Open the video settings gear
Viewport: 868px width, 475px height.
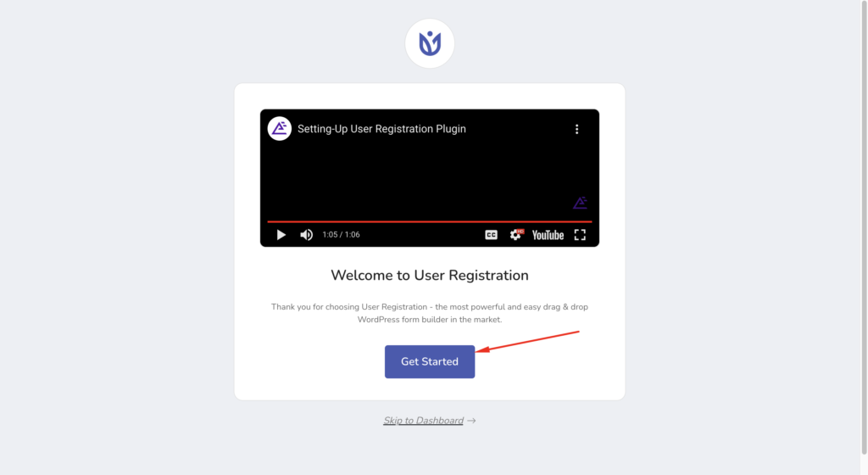(x=516, y=235)
